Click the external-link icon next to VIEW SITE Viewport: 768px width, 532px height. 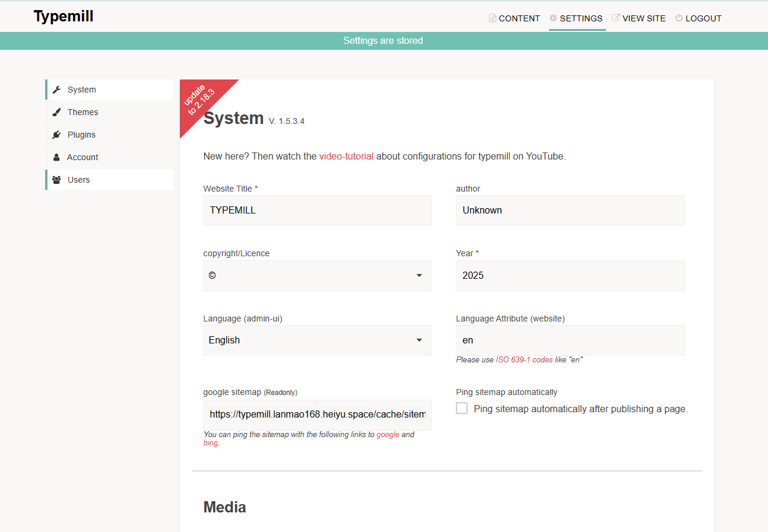click(616, 18)
